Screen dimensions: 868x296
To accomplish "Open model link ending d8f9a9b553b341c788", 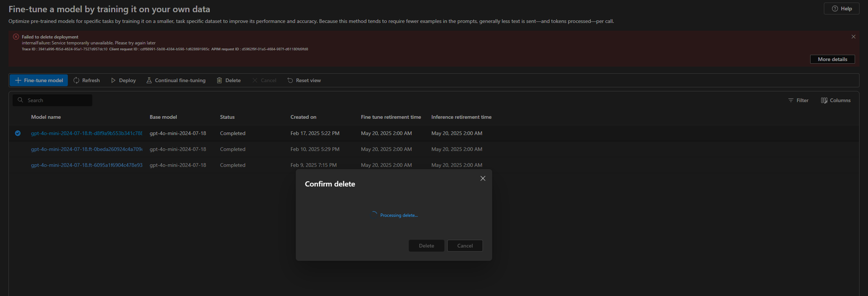I will [x=86, y=133].
